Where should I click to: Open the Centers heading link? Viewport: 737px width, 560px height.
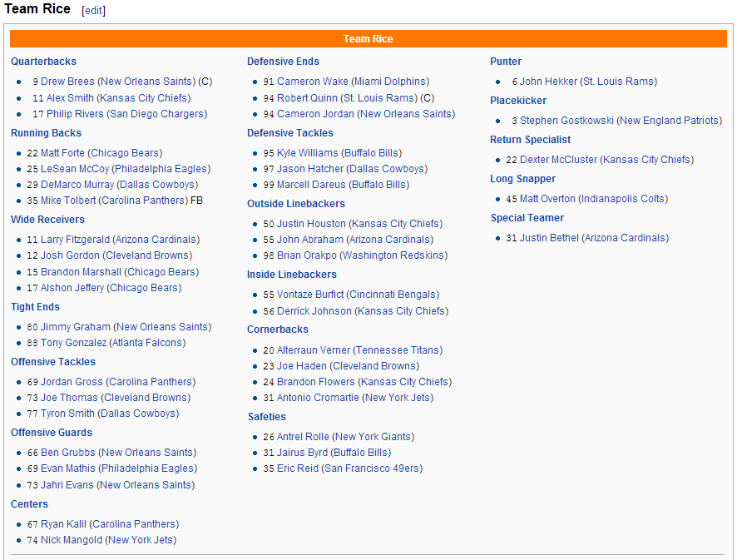(30, 504)
